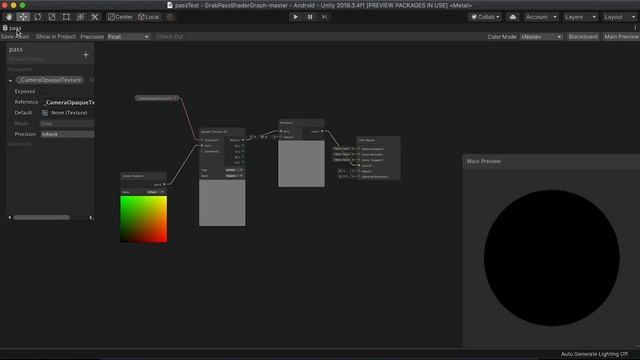Open the property Precision Inherit dropdown
This screenshot has height=360, width=640.
tap(68, 134)
